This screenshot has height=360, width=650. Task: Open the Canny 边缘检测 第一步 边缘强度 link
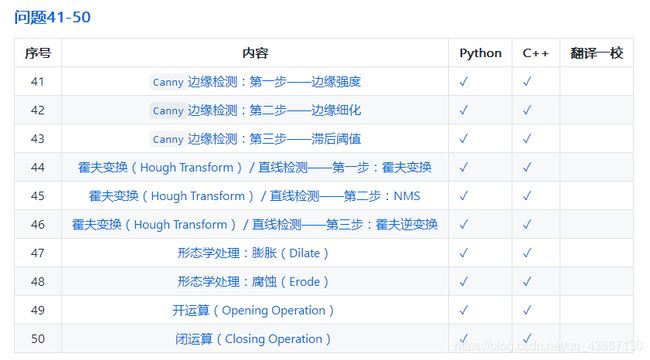pyautogui.click(x=255, y=82)
